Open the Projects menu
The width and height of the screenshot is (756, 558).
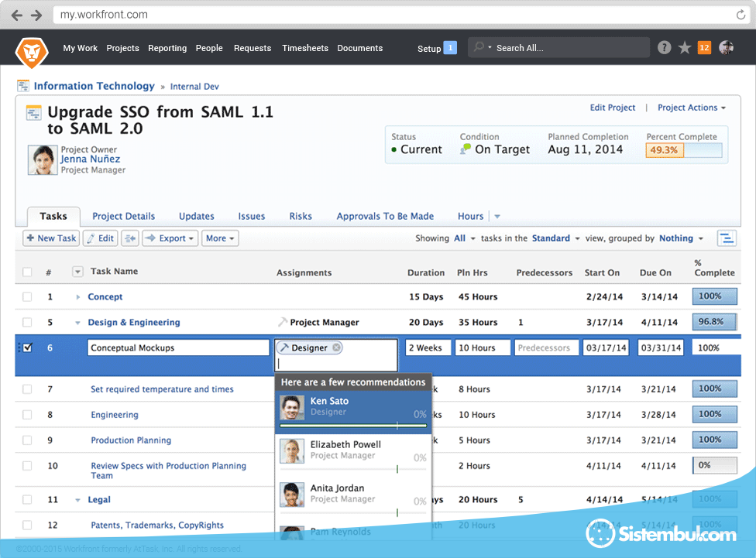coord(122,48)
